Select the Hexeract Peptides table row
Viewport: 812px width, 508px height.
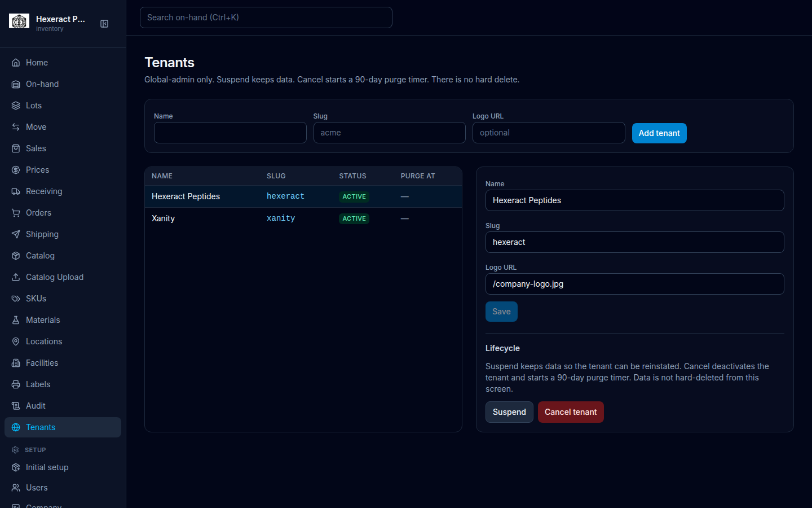click(x=303, y=196)
